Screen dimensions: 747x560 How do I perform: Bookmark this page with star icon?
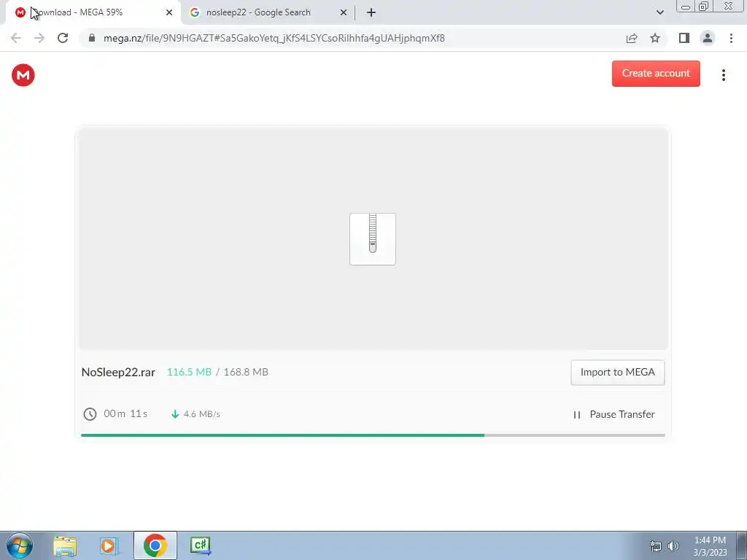click(655, 38)
